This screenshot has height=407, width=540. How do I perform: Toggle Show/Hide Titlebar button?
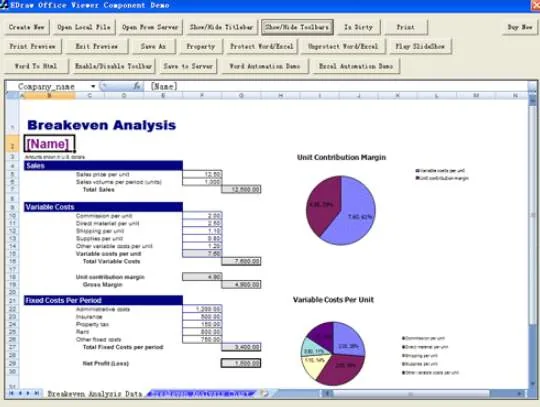(221, 27)
